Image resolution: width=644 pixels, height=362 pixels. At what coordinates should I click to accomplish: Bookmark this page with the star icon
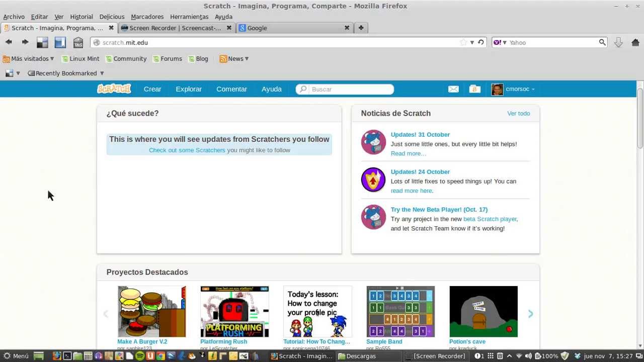(463, 42)
